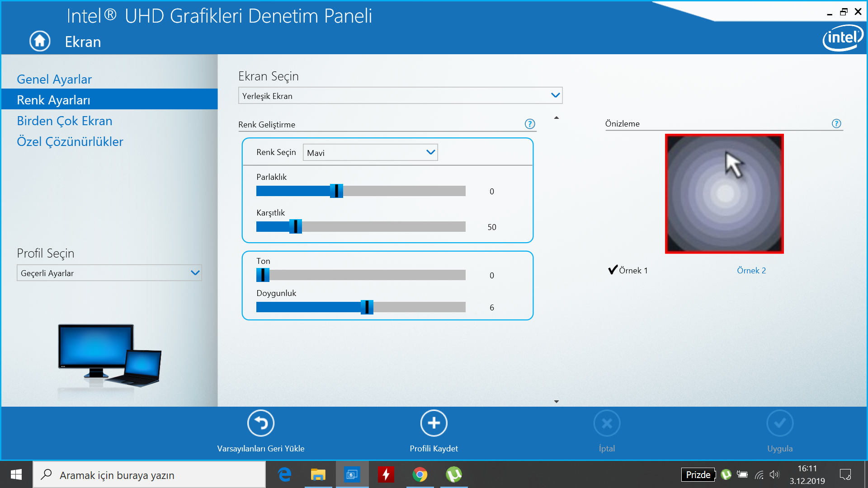Click the Profili Kaydet plus icon
The image size is (868, 488).
434,423
